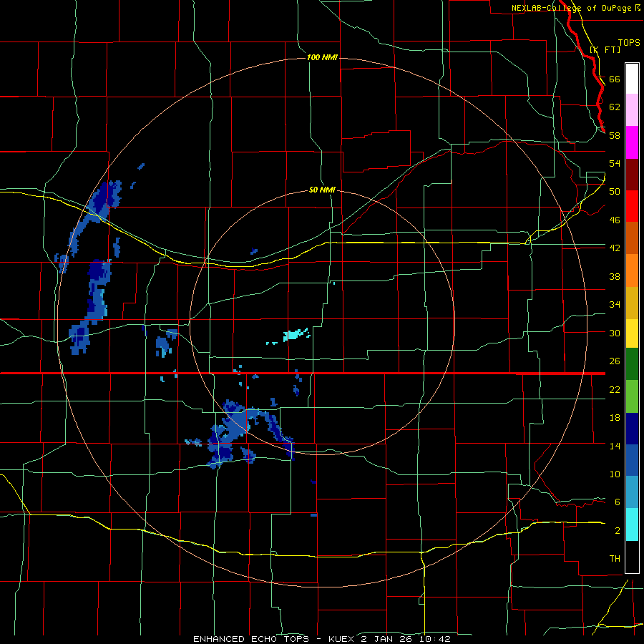Click the '46' legend value
The height and width of the screenshot is (644, 644).
click(615, 220)
